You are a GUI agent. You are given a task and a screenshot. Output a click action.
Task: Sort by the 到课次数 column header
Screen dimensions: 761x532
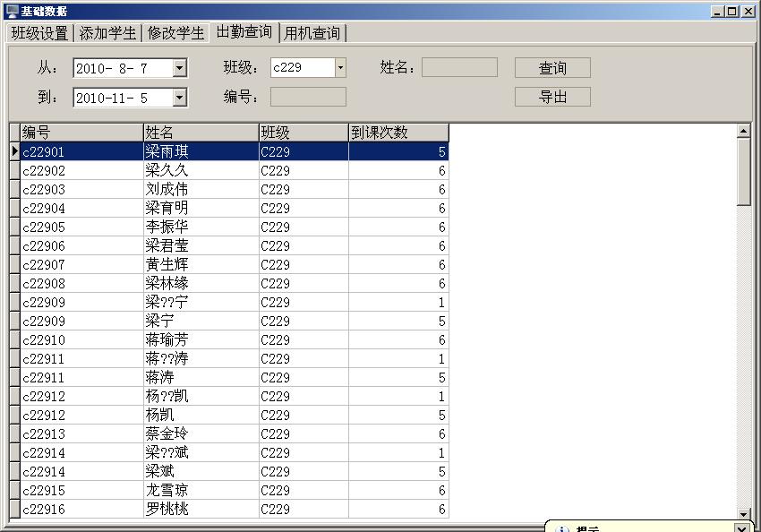[x=398, y=133]
